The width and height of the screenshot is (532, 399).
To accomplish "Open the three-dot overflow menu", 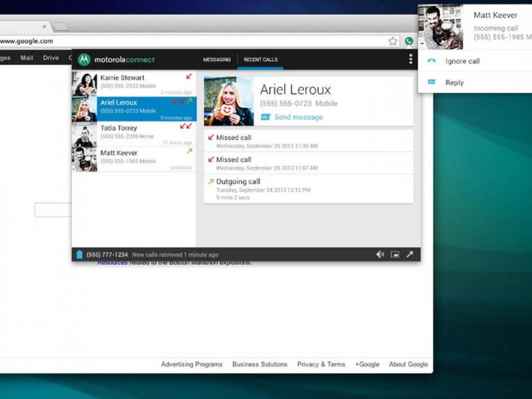I will 411,59.
